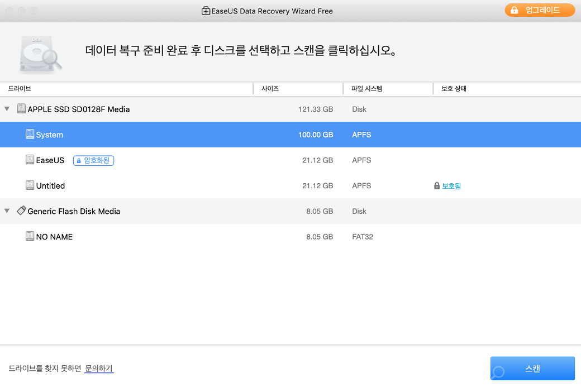Click the 21.12 GB size in the EaseUS row
Image resolution: width=581 pixels, height=392 pixels.
[x=317, y=160]
